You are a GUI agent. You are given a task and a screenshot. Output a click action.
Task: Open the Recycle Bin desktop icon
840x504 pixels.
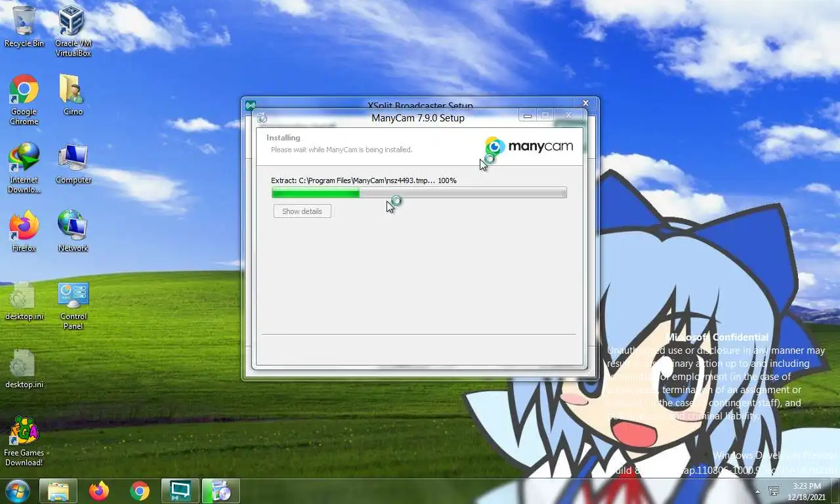pos(24,28)
